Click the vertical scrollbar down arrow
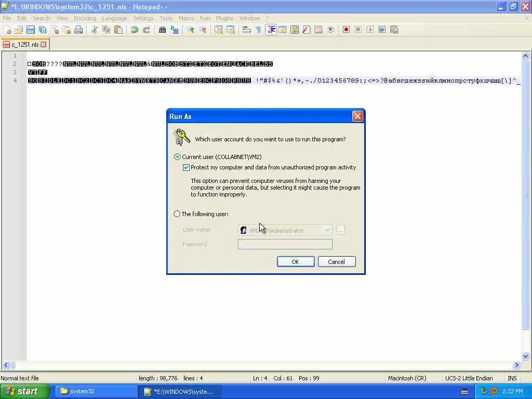532x399 pixels. [525, 356]
